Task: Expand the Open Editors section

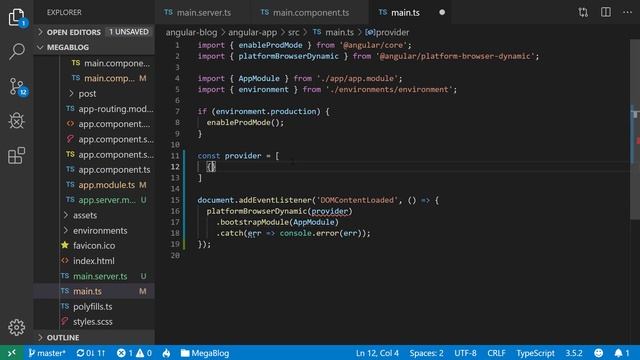Action: (x=73, y=32)
